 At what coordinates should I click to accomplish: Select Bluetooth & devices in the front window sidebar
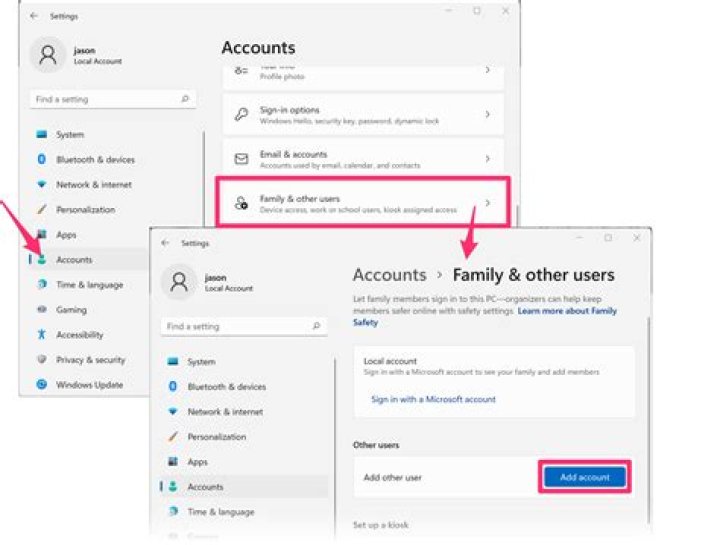[226, 387]
